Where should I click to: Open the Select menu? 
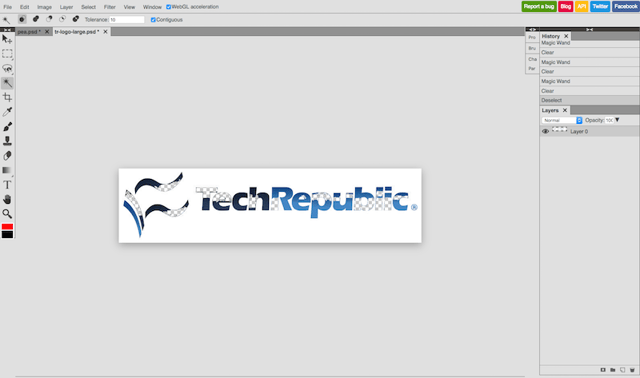[88, 7]
